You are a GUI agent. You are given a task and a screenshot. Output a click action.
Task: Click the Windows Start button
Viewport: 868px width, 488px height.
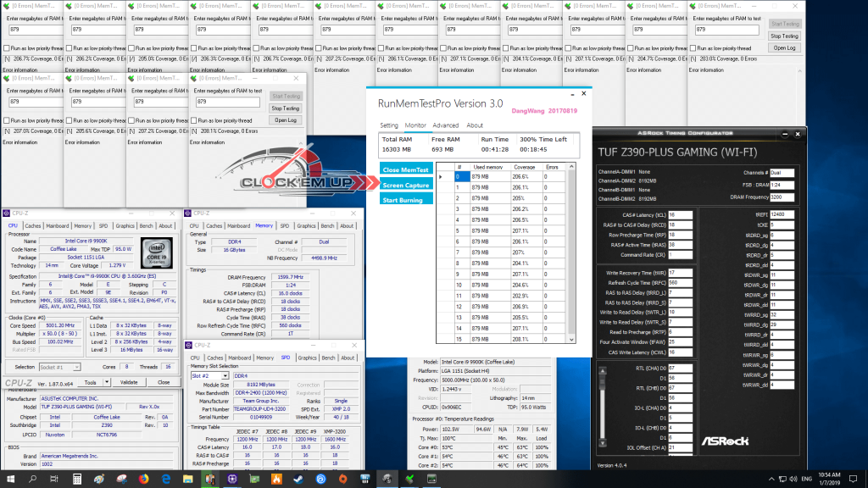[9, 480]
